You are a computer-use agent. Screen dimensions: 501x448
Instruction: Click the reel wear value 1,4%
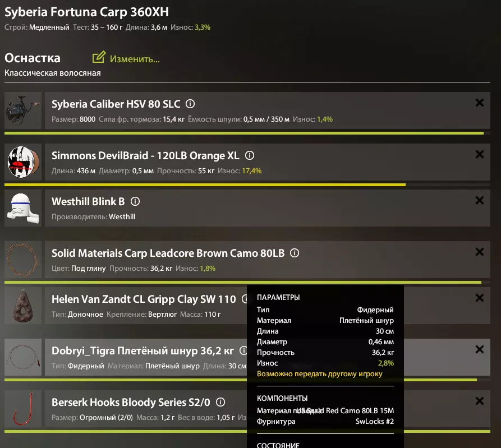pos(325,119)
